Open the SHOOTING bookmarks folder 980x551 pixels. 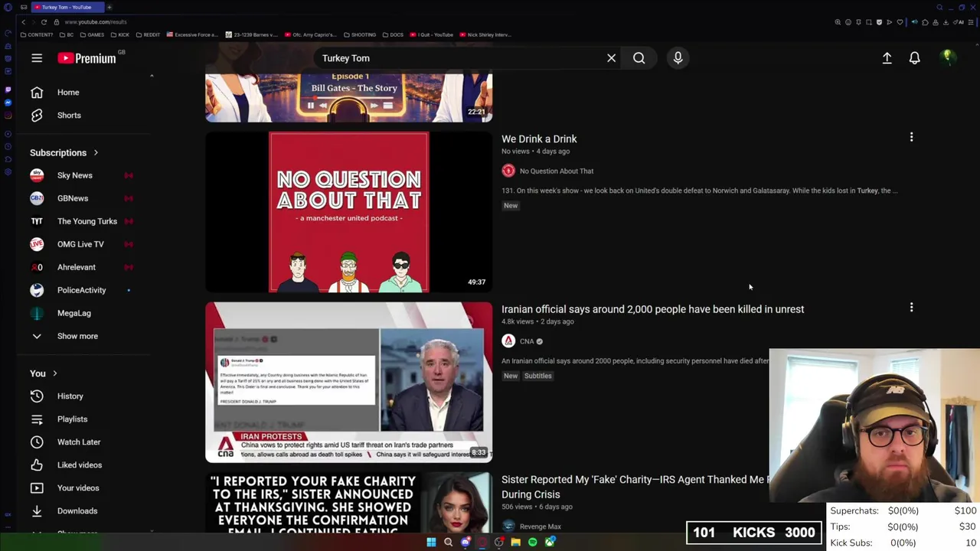point(359,34)
